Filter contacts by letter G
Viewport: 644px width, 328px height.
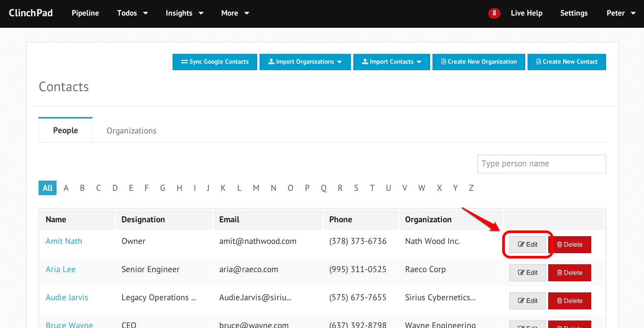pyautogui.click(x=163, y=188)
